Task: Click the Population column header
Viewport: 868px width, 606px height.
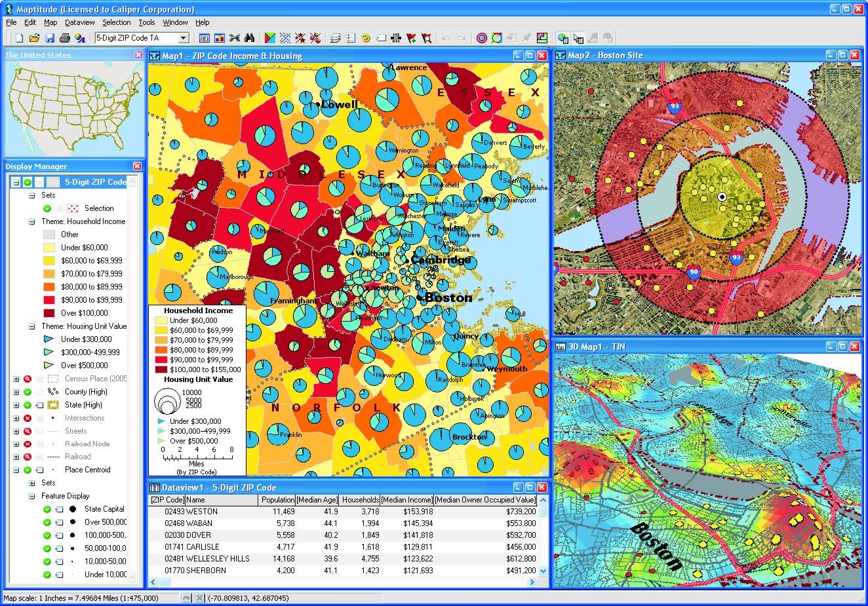Action: point(277,500)
